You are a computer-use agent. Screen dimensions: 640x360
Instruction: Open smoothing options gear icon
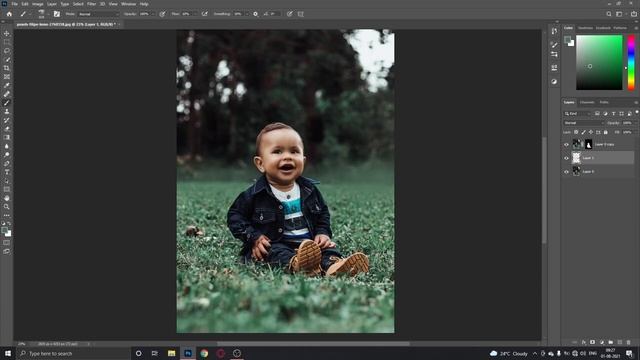(256, 14)
